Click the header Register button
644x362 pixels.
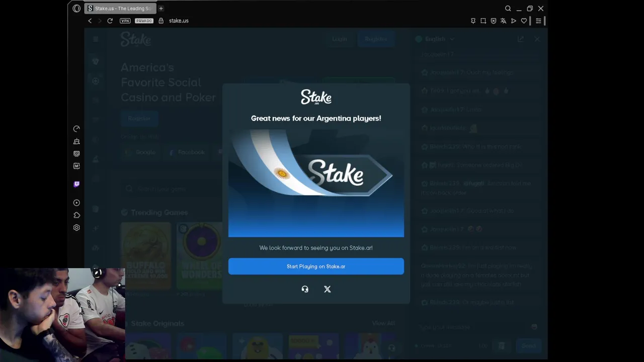pyautogui.click(x=376, y=39)
